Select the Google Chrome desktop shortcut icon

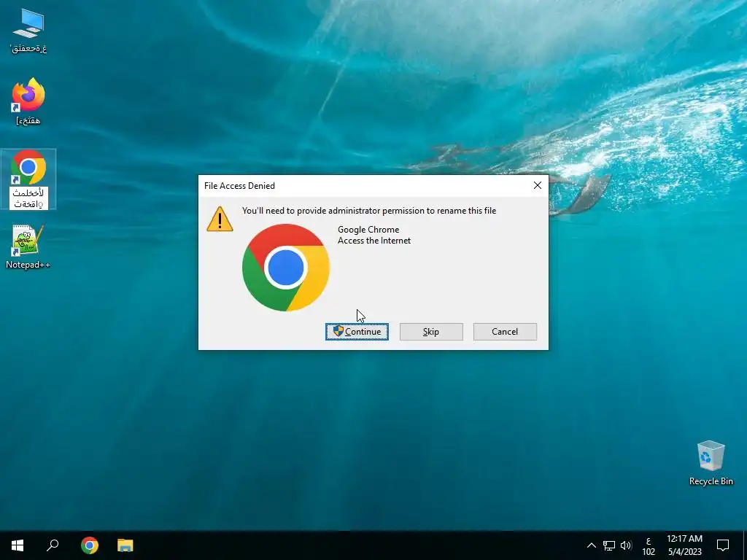[28, 167]
